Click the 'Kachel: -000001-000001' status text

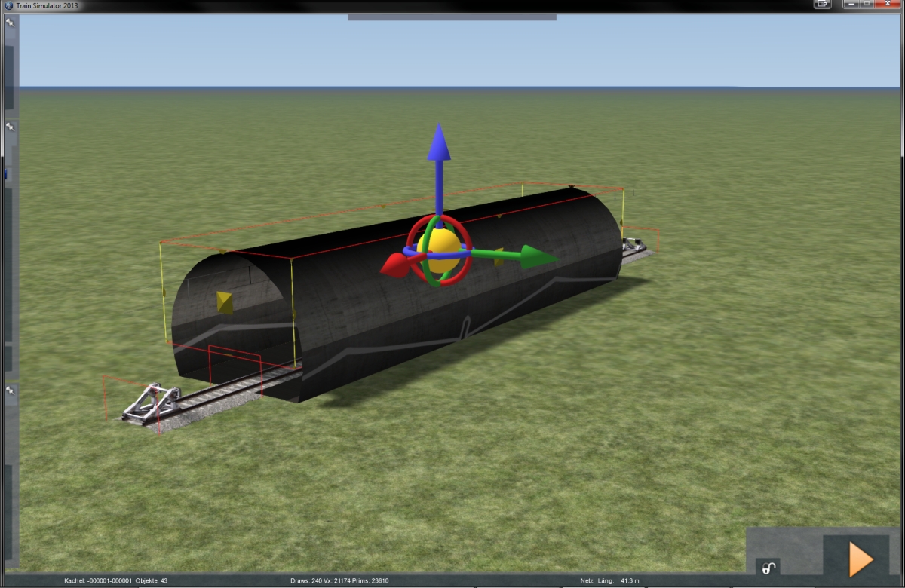click(x=99, y=580)
